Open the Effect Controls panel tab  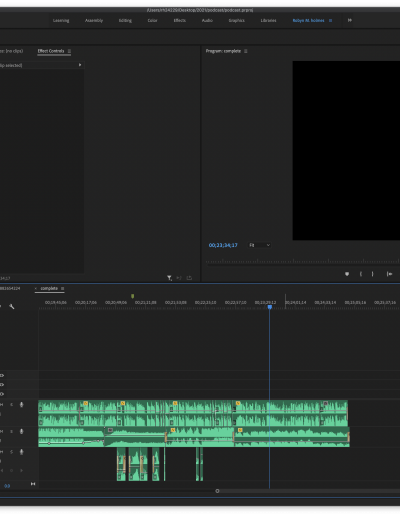coord(51,51)
